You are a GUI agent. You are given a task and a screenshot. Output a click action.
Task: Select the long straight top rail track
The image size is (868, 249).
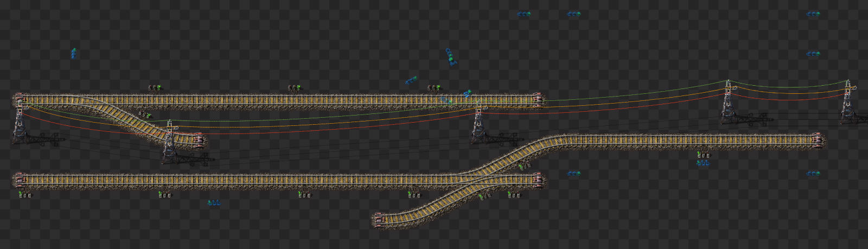click(x=278, y=100)
